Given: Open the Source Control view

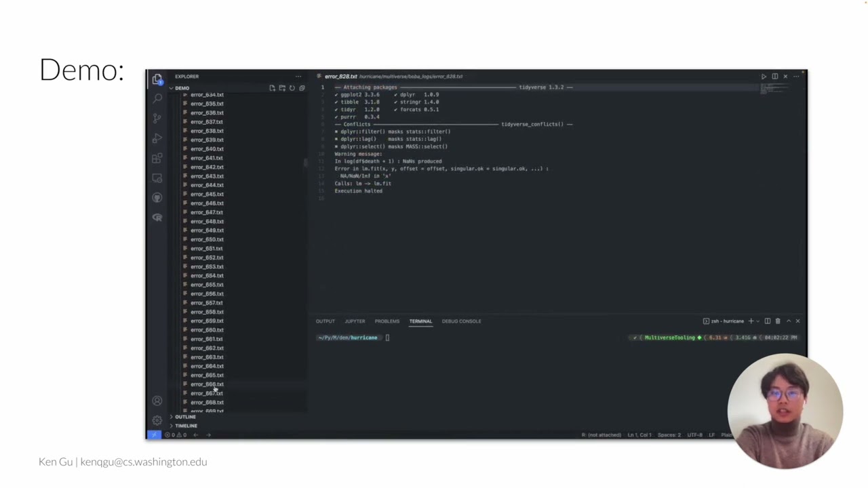Looking at the screenshot, I should (x=157, y=118).
